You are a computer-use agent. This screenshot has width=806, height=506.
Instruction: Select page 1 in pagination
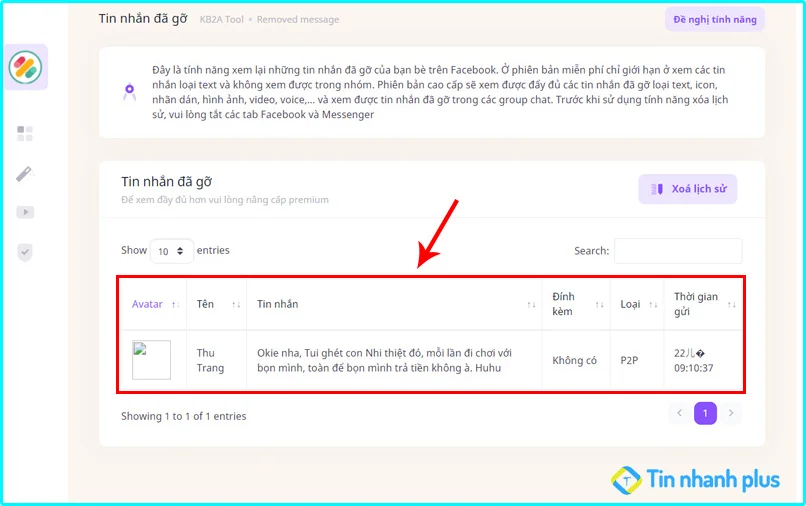705,413
